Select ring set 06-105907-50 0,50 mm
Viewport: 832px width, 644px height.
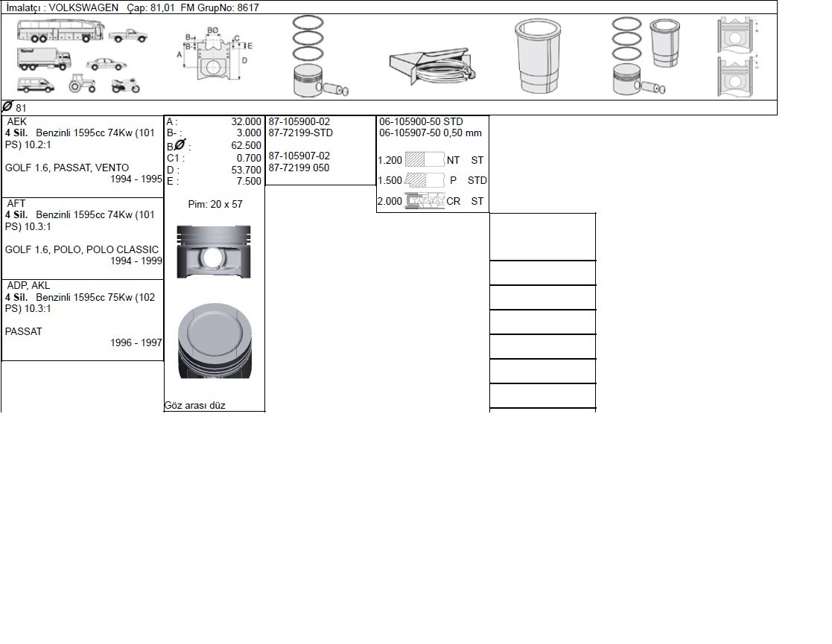(431, 133)
